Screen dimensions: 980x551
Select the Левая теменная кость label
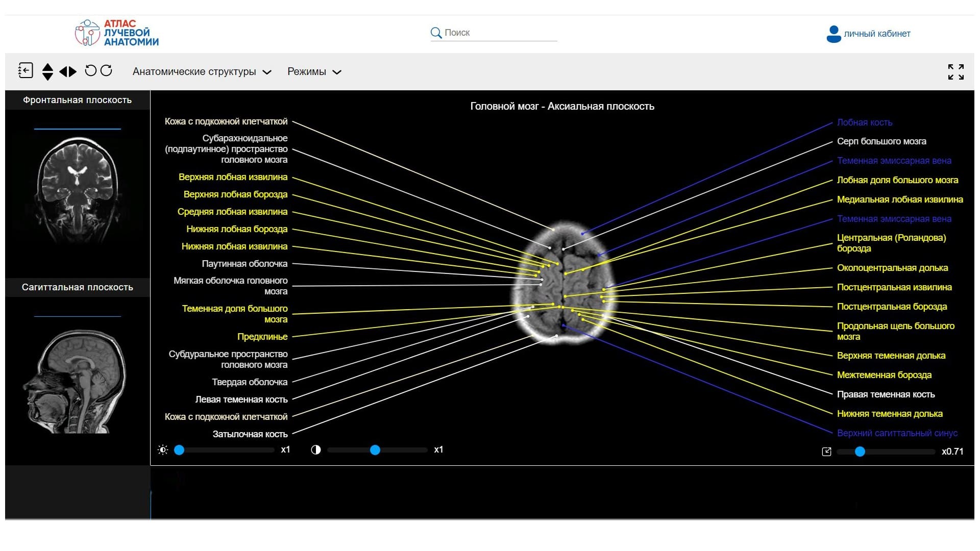pyautogui.click(x=241, y=399)
